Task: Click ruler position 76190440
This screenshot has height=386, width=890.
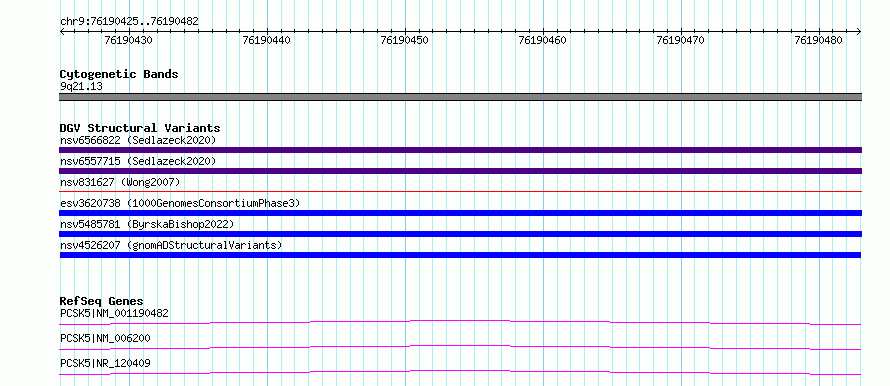Action: pyautogui.click(x=267, y=40)
